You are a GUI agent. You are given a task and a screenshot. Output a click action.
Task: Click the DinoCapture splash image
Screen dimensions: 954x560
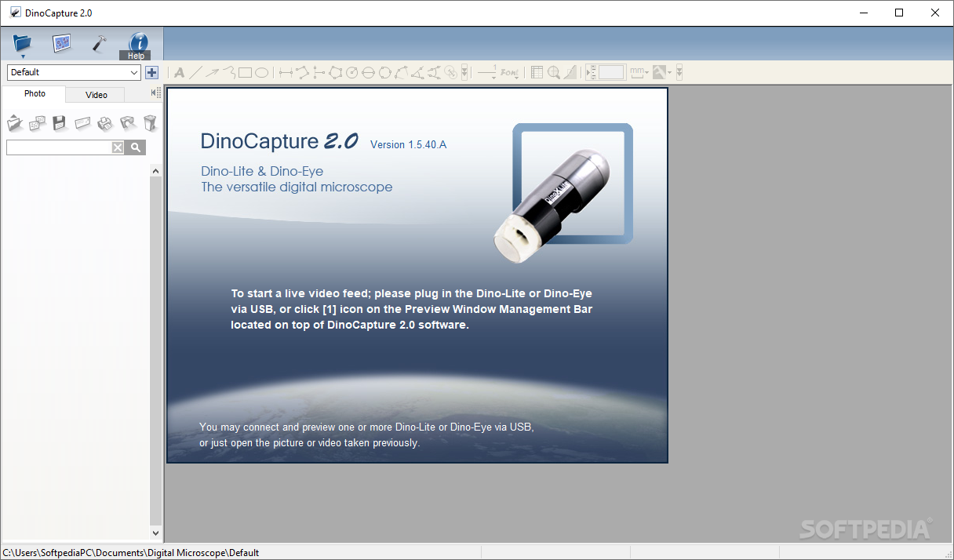tap(417, 275)
